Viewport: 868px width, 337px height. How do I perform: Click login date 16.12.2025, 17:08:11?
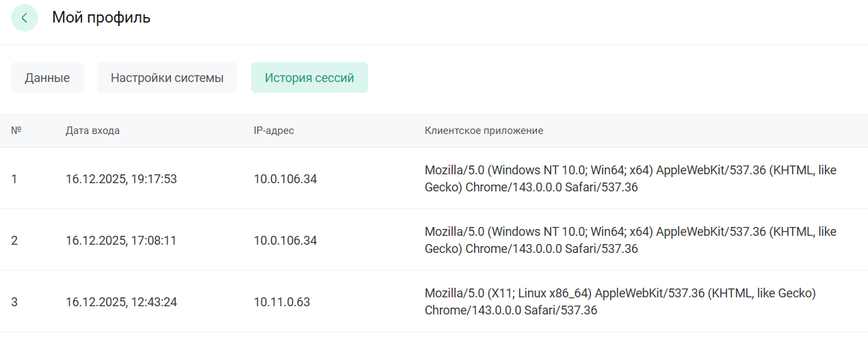pos(121,241)
